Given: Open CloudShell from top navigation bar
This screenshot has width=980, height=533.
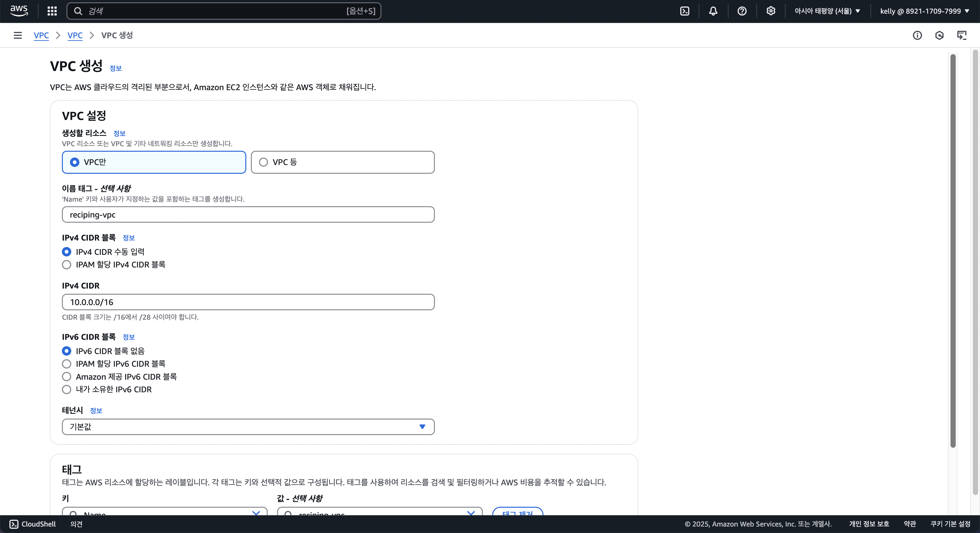Looking at the screenshot, I should [x=684, y=11].
